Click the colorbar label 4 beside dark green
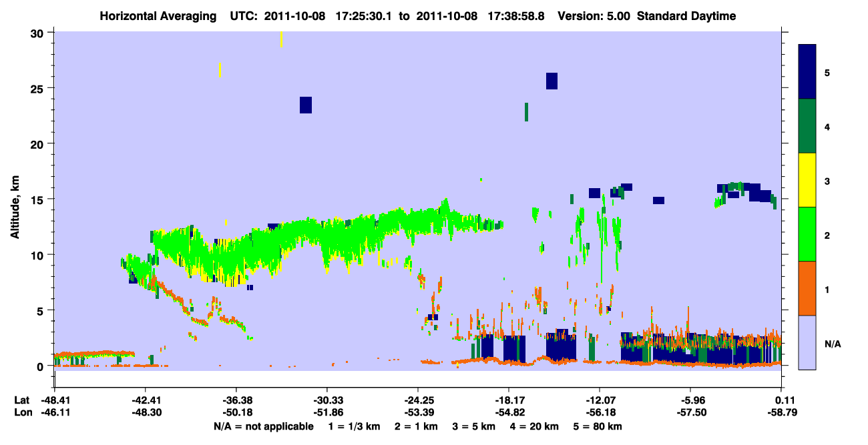The image size is (868, 445). click(x=827, y=127)
